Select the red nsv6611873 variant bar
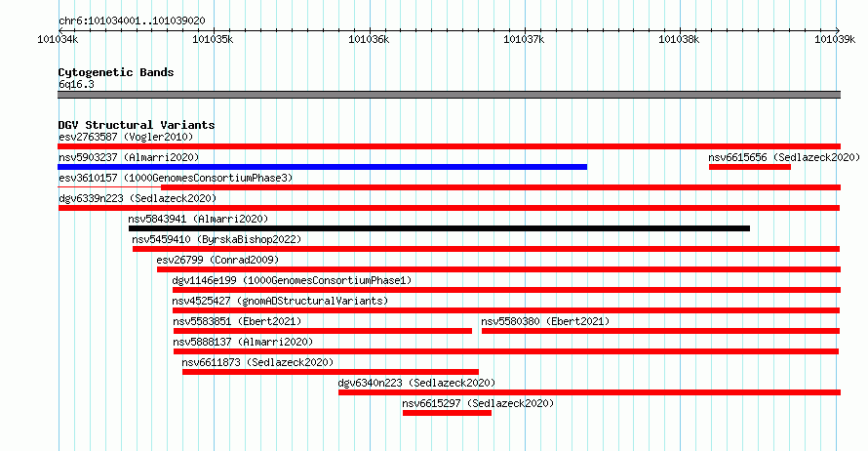The image size is (868, 451). 331,372
